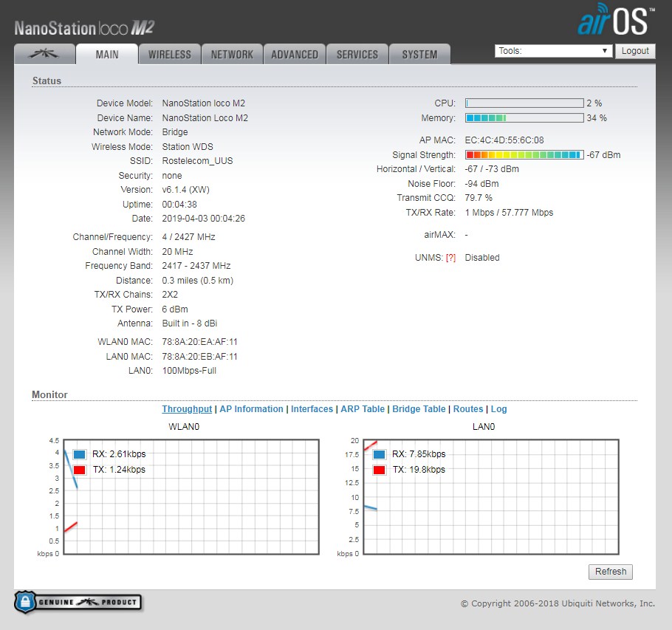Click the Signal Strength bar
The image size is (672, 630).
point(524,154)
